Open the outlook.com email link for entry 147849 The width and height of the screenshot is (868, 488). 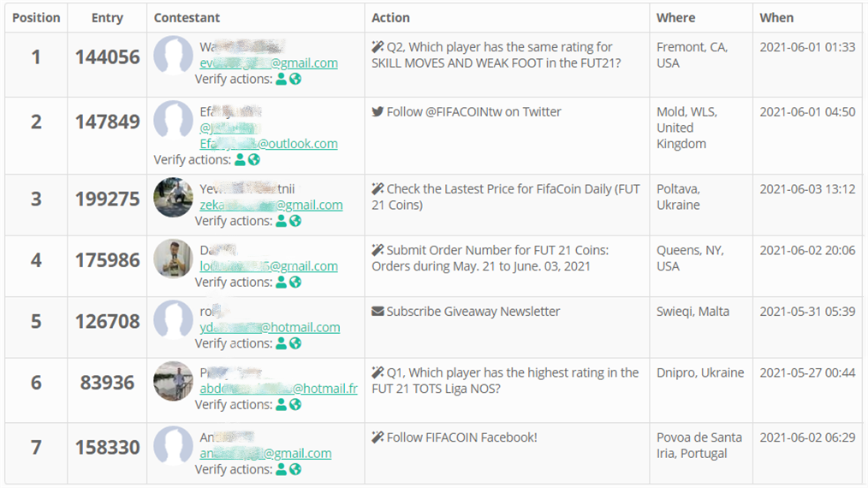click(x=269, y=144)
